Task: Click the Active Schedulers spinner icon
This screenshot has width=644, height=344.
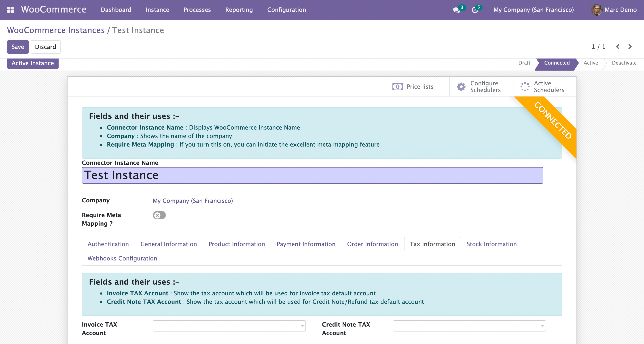Action: point(525,87)
